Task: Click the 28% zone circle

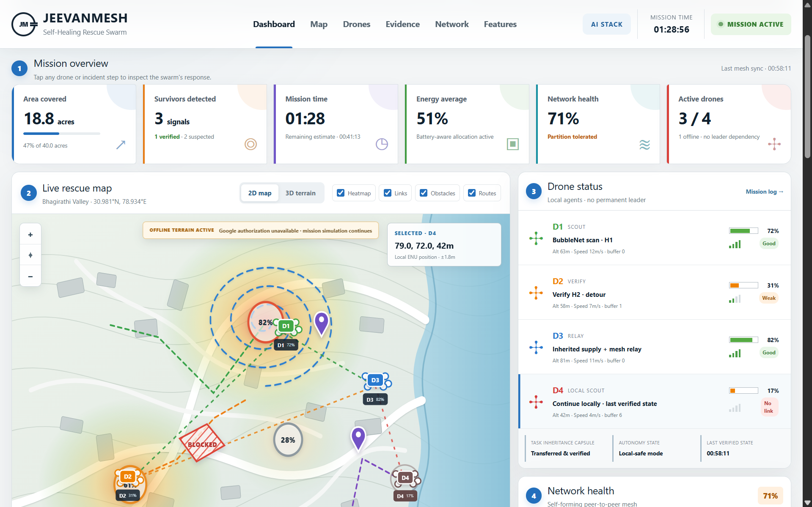Action: pyautogui.click(x=288, y=440)
